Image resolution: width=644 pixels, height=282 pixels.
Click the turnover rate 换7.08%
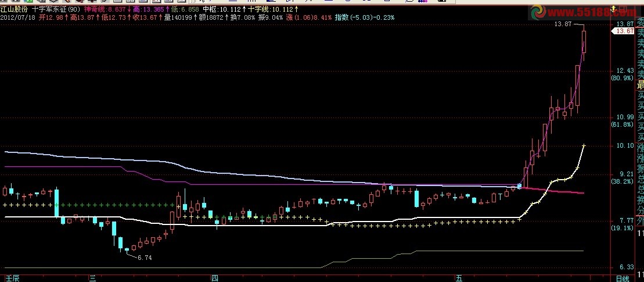pyautogui.click(x=242, y=17)
